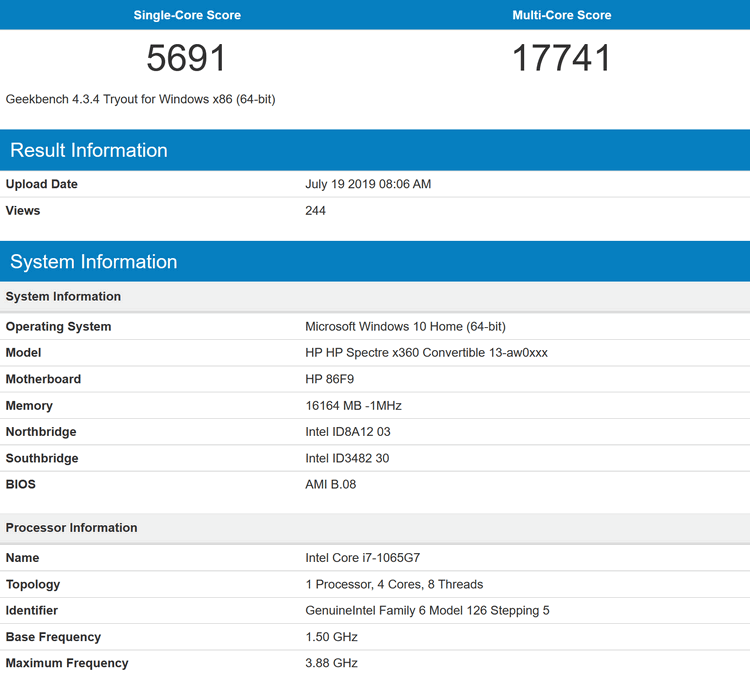Click the processor name Intel Core i7-1065G7
The height and width of the screenshot is (675, 750).
pyautogui.click(x=363, y=558)
